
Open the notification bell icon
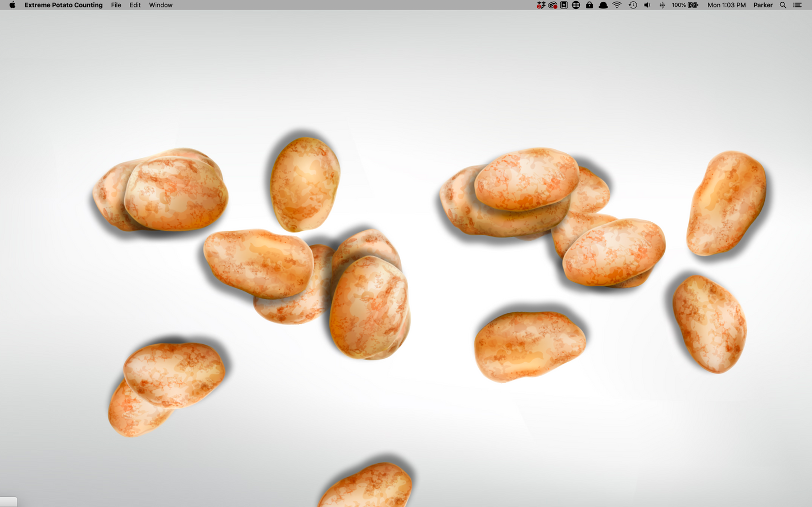coord(603,5)
